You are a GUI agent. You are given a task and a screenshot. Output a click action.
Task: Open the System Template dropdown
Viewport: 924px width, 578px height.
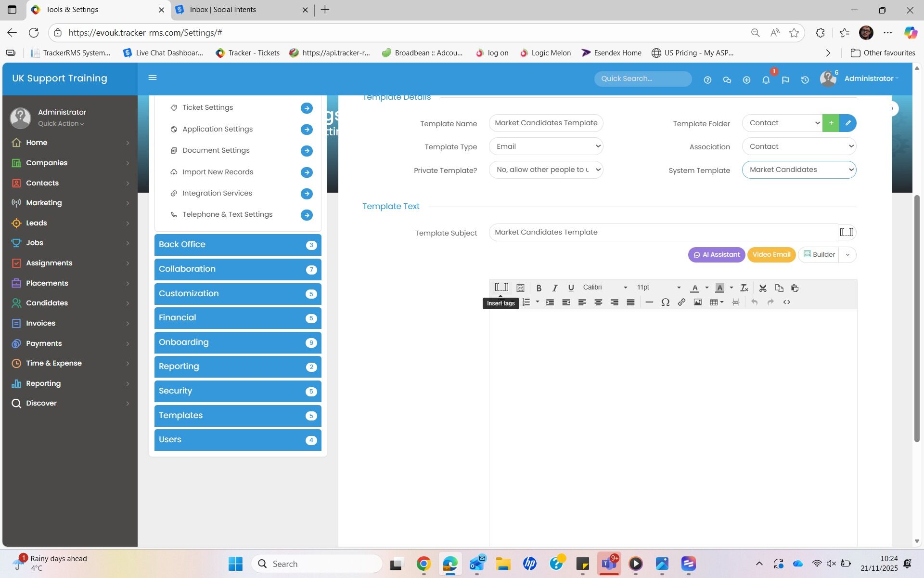[x=799, y=170]
